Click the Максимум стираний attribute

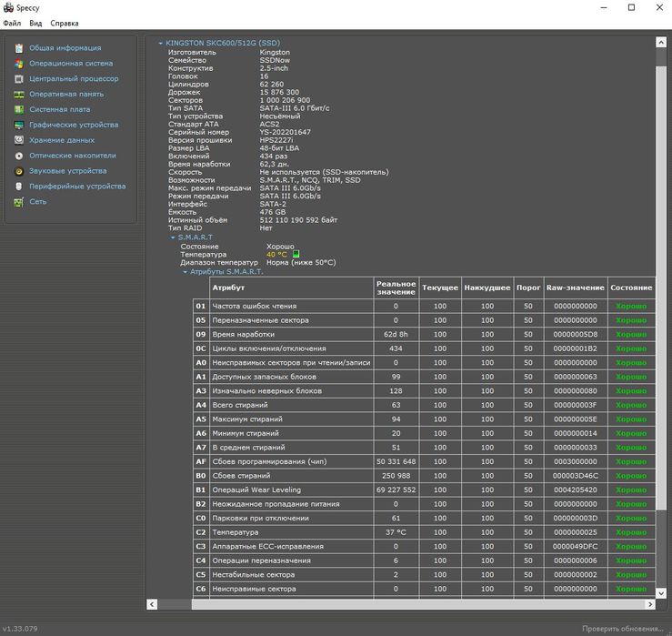247,419
